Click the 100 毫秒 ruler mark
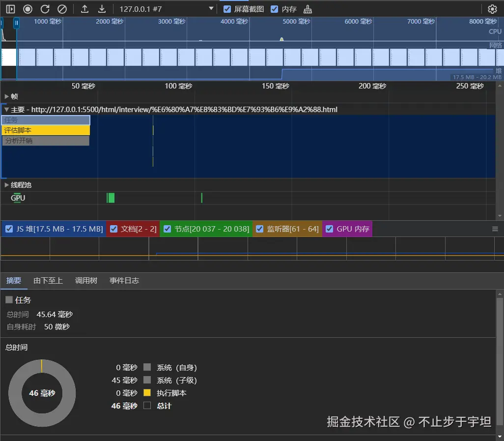Image resolution: width=504 pixels, height=441 pixels. pos(178,86)
